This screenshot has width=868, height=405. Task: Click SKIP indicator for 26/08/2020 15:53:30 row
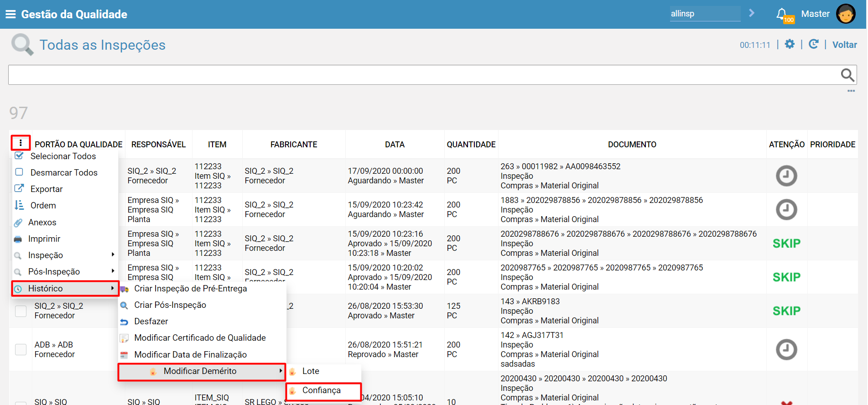point(786,311)
